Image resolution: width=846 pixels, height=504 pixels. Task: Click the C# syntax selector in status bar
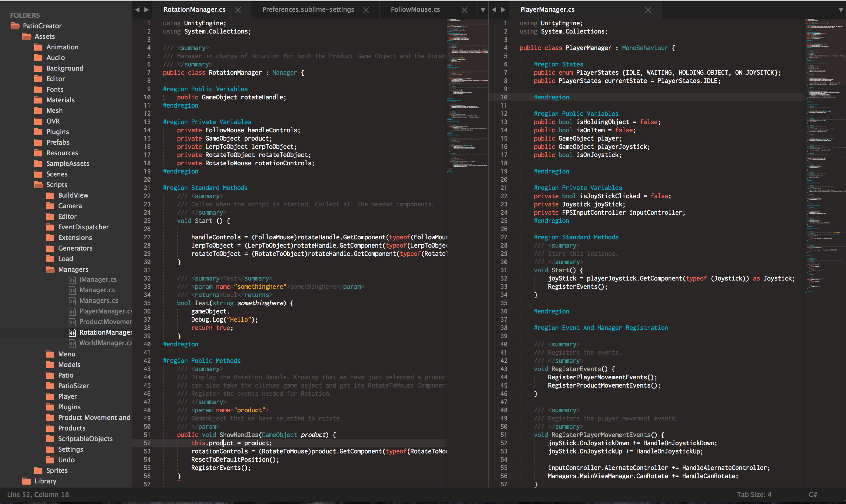point(813,495)
